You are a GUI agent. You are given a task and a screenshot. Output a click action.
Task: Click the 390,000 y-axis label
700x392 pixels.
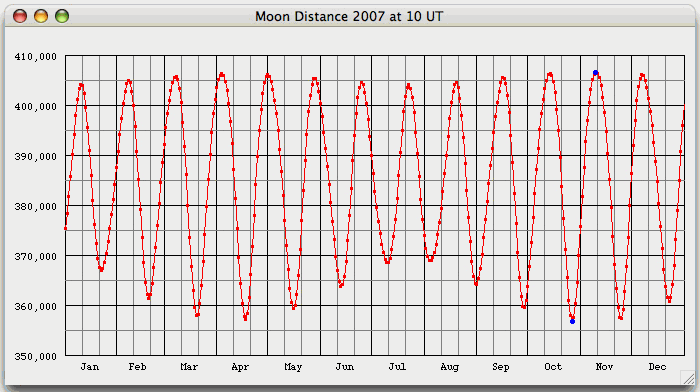click(x=36, y=157)
